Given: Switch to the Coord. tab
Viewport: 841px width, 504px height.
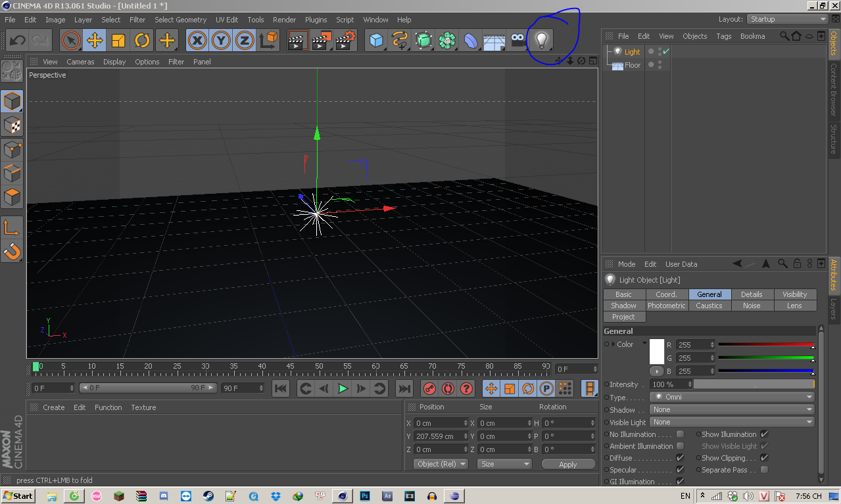Looking at the screenshot, I should 666,294.
